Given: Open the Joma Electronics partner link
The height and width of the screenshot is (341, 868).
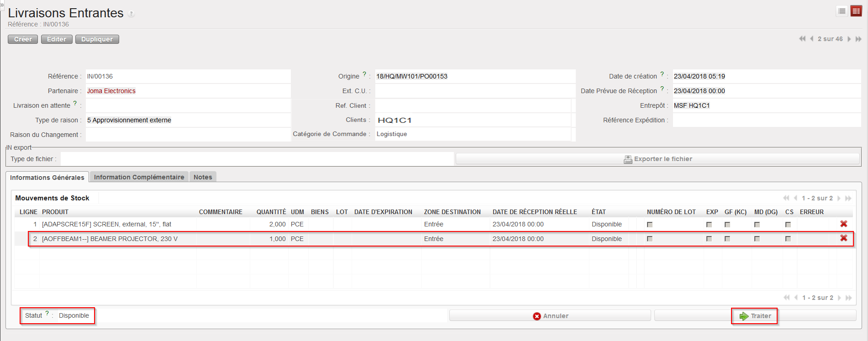Looking at the screenshot, I should coord(111,91).
